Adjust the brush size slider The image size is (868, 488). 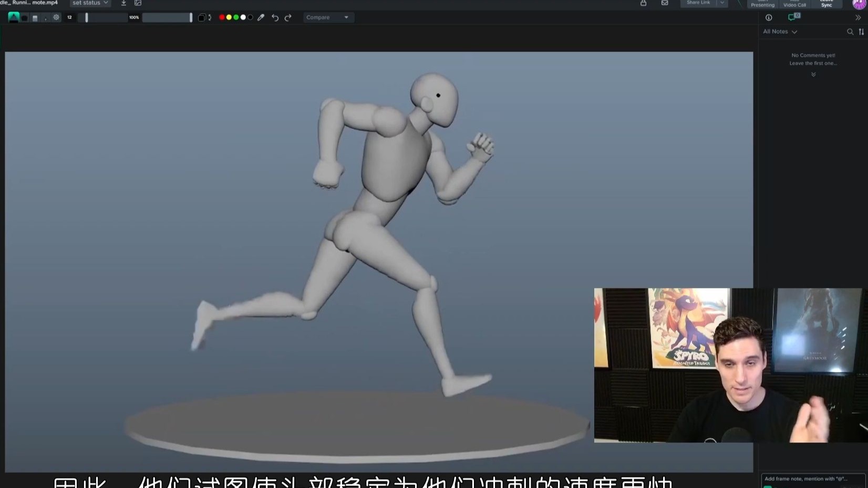[104, 17]
